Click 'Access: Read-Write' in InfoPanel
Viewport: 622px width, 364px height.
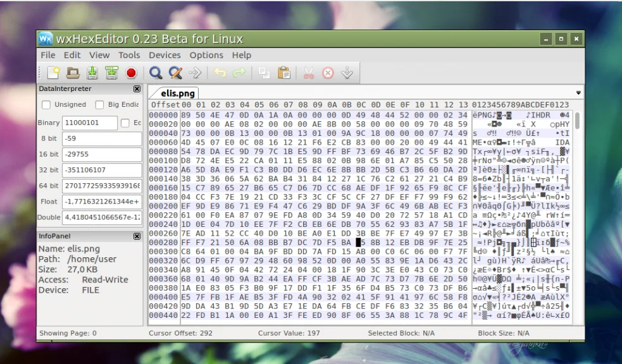pos(84,279)
